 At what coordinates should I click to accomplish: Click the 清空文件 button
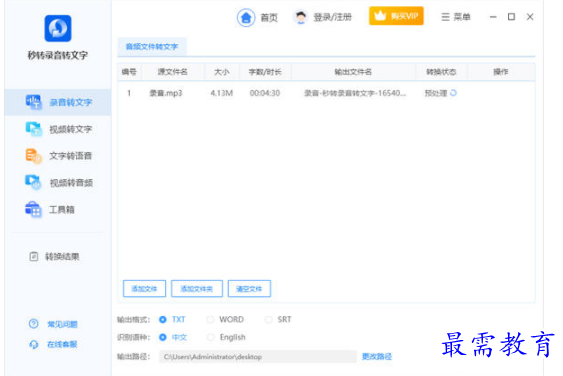pos(249,288)
